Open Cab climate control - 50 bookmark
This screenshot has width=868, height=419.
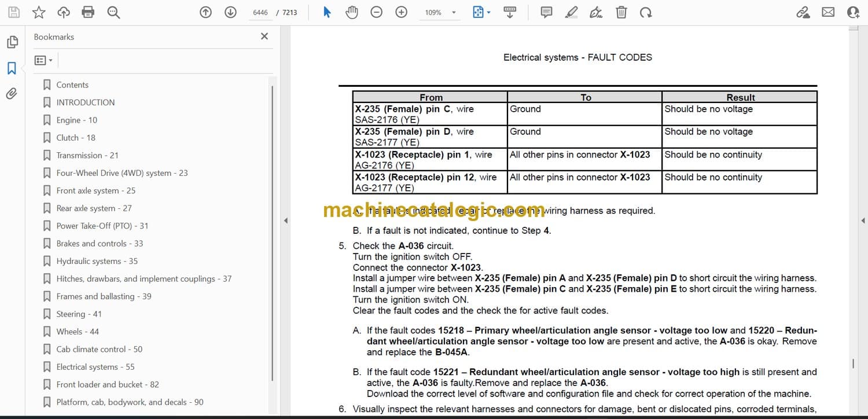[100, 350]
